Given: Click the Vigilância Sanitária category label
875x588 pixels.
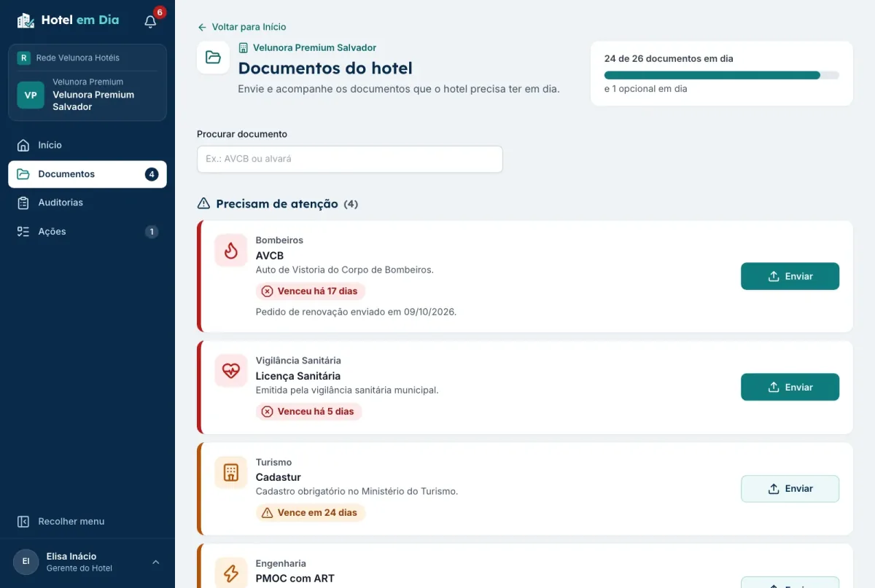Looking at the screenshot, I should [x=298, y=361].
